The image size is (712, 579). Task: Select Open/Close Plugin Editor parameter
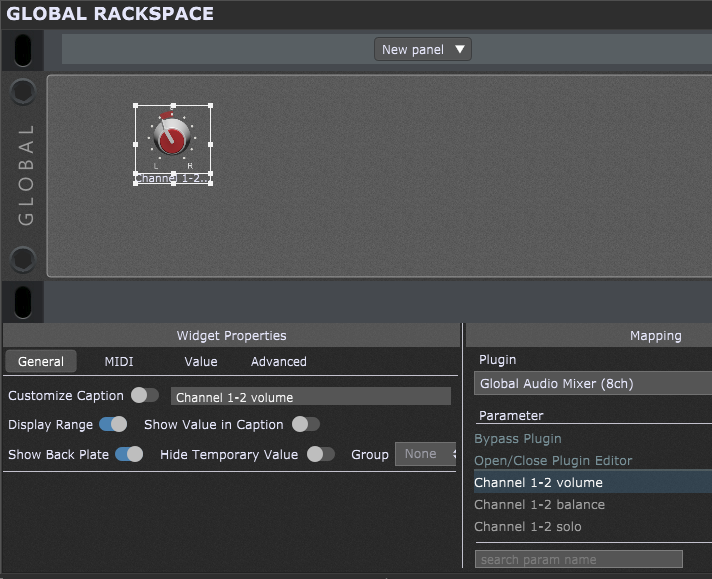coord(553,461)
